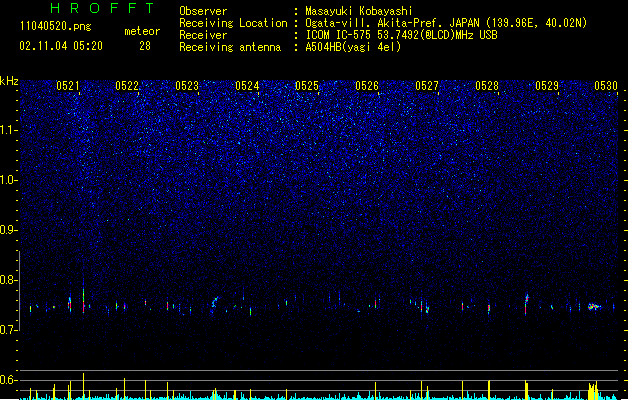Click the A504HB(yagi 4el) antenna text
The image size is (629, 400).
353,47
